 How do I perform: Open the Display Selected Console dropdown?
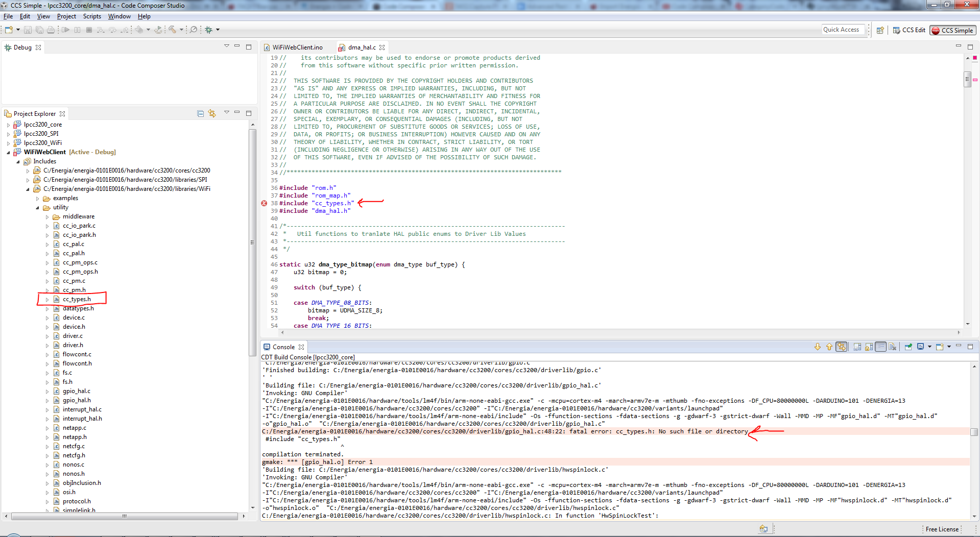click(929, 347)
